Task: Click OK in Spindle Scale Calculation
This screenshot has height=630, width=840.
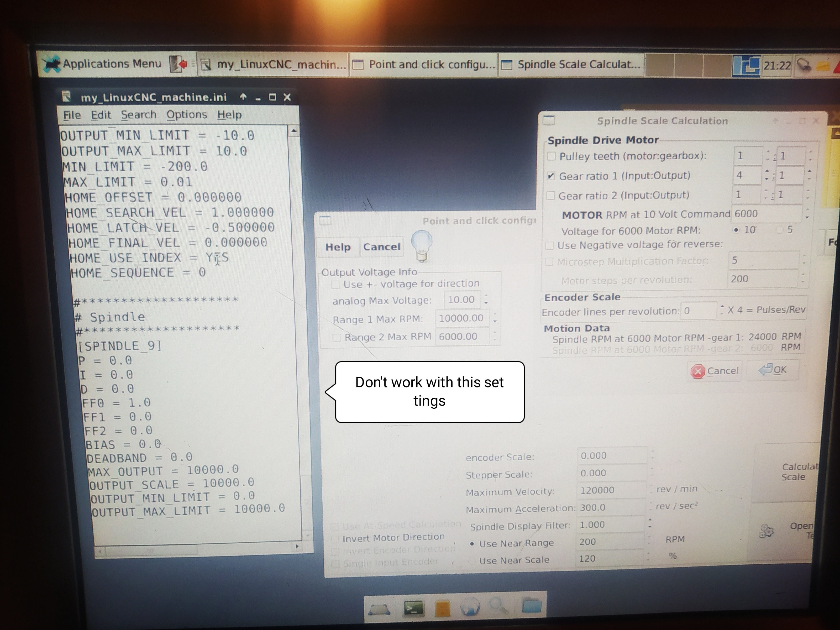Action: 773,370
